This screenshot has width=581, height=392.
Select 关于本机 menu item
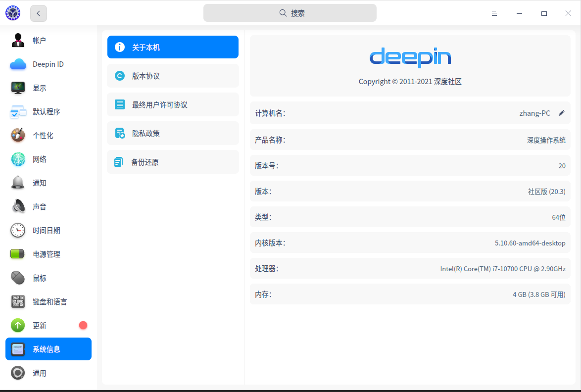click(173, 47)
